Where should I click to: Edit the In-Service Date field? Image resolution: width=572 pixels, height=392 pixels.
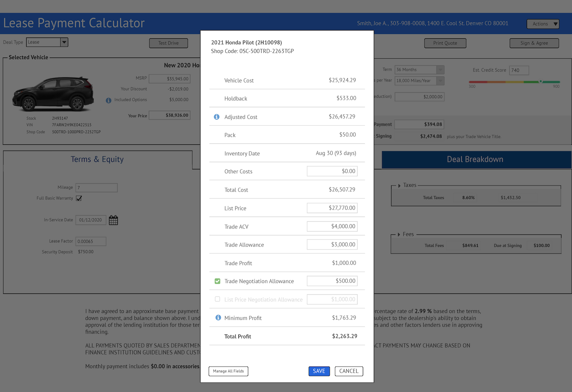91,220
